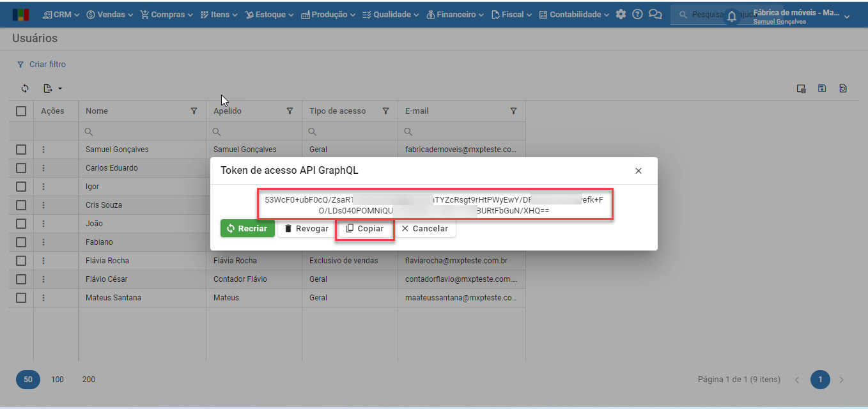Expand the Estoque menu
Screen dimensions: 868x409
coord(270,14)
